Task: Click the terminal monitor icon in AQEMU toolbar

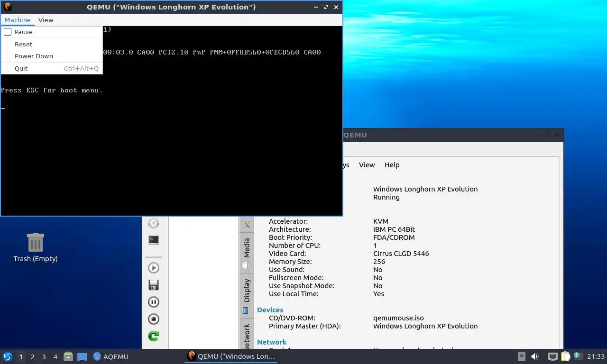Action: tap(154, 240)
